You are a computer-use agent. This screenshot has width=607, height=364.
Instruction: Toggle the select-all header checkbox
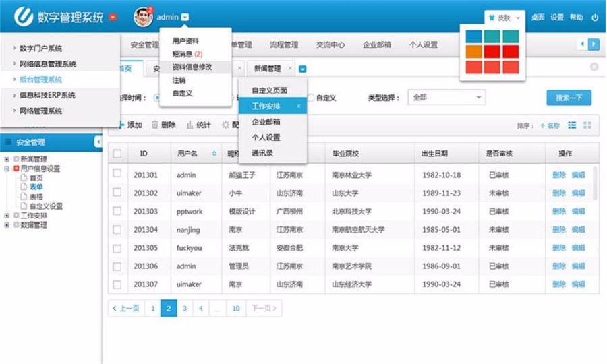coord(117,154)
